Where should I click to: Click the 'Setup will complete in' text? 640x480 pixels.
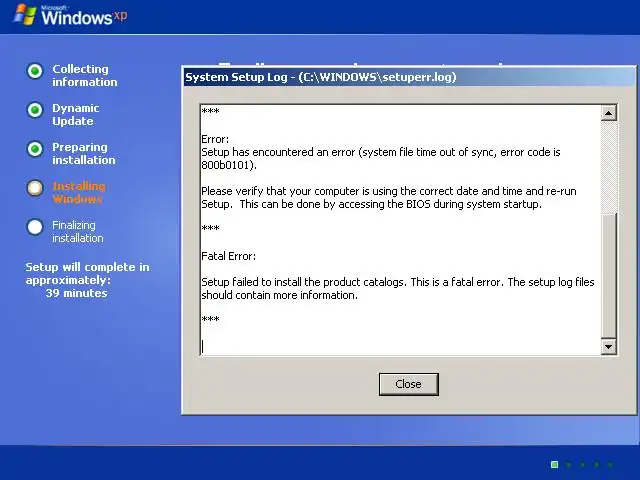[87, 267]
